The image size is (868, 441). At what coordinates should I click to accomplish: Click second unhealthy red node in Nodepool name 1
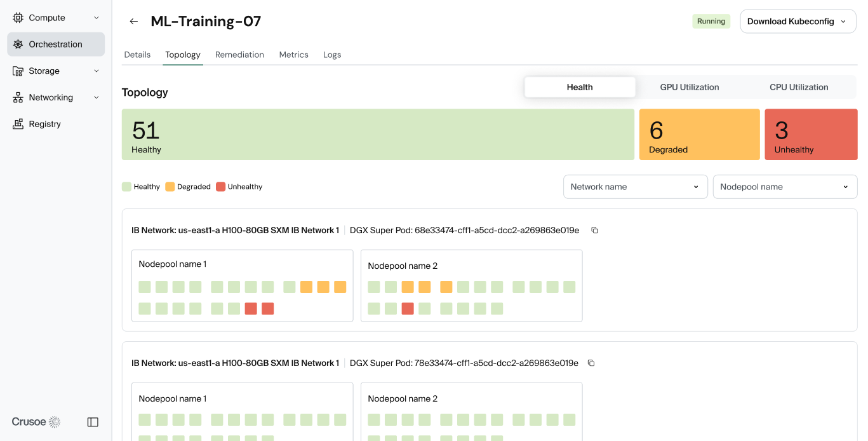point(268,309)
